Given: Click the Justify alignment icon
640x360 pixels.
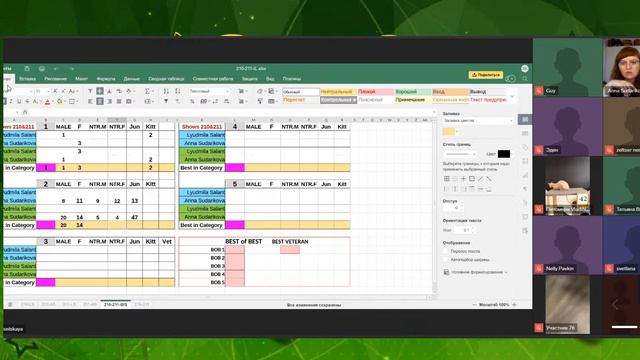Looking at the screenshot, I should tap(119, 101).
